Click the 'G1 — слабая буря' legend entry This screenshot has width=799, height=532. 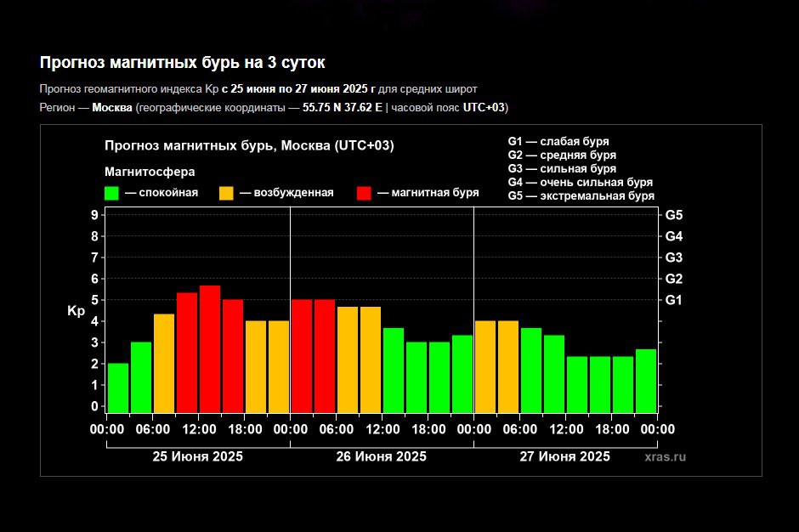[558, 141]
